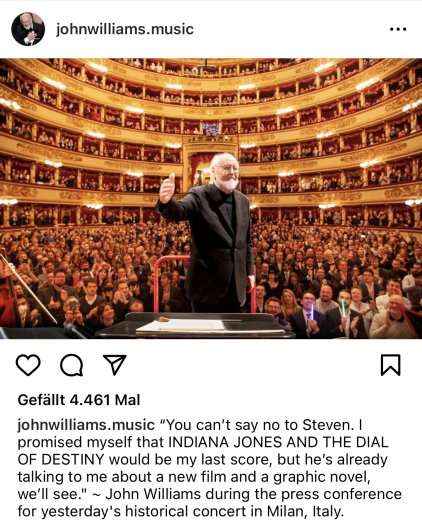The image size is (422, 525).
Task: Open the johnwilliams.music profile avatar
Action: coord(28,29)
